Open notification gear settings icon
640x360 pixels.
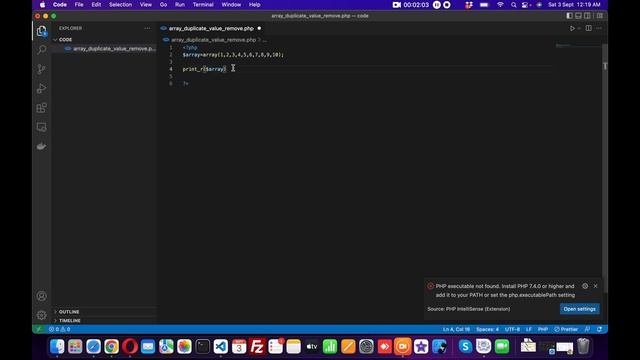coord(585,286)
